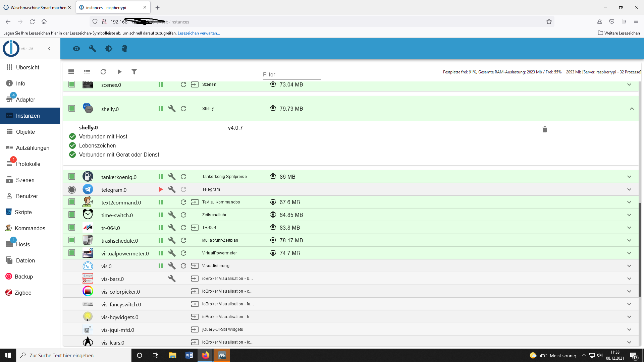Click the eye icon in blue header
The height and width of the screenshot is (362, 644).
pyautogui.click(x=76, y=49)
